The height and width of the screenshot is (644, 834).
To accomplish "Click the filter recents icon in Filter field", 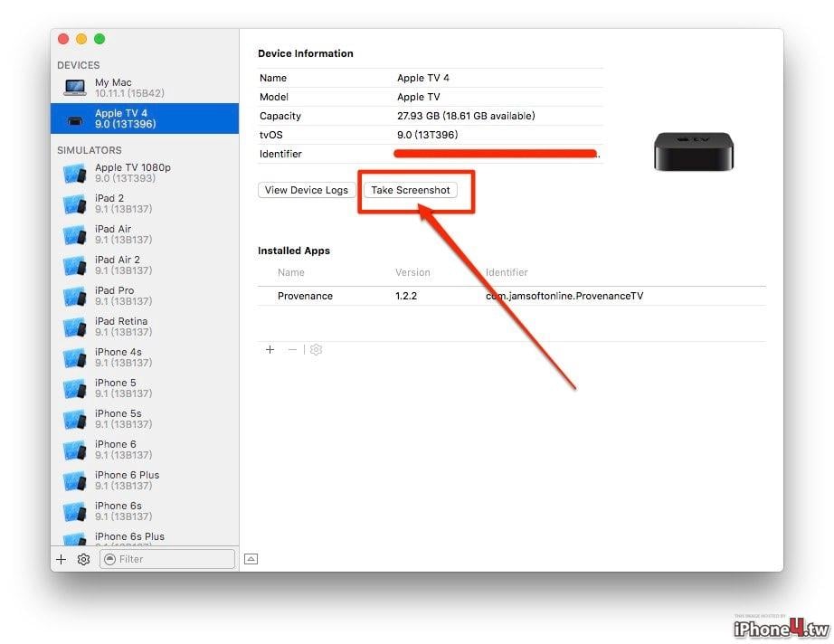I will tap(110, 559).
